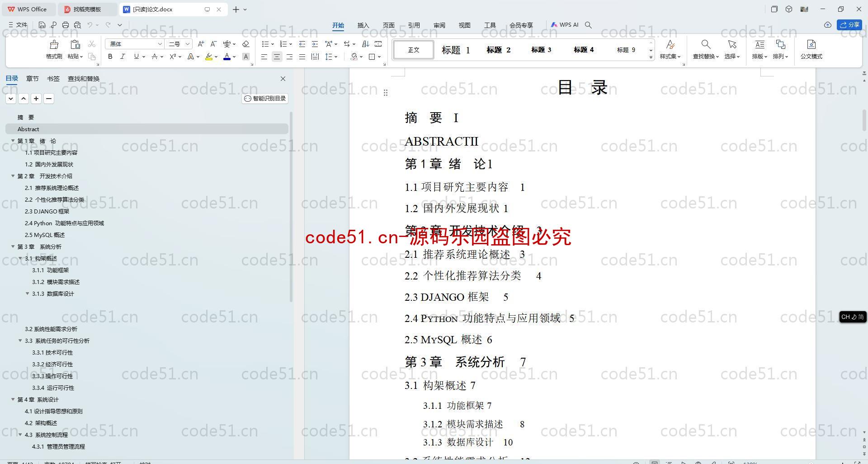Screen dimensions: 868x464
Task: Click the plus icon to promote outline level
Action: (x=36, y=99)
